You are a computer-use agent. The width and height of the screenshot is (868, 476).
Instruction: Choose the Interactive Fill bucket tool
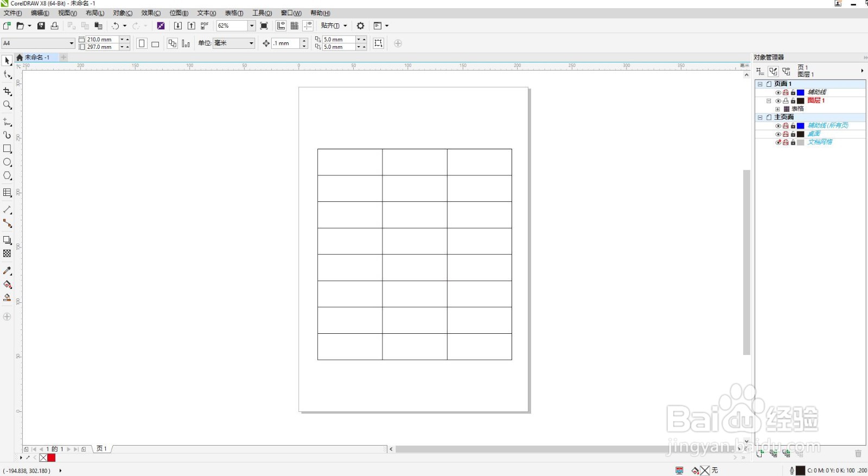coord(7,284)
